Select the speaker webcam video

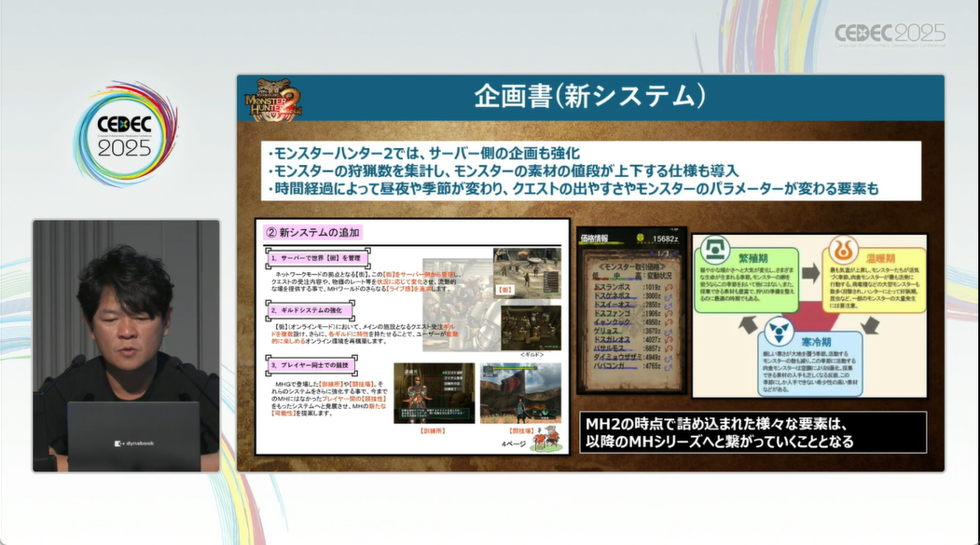(126, 346)
